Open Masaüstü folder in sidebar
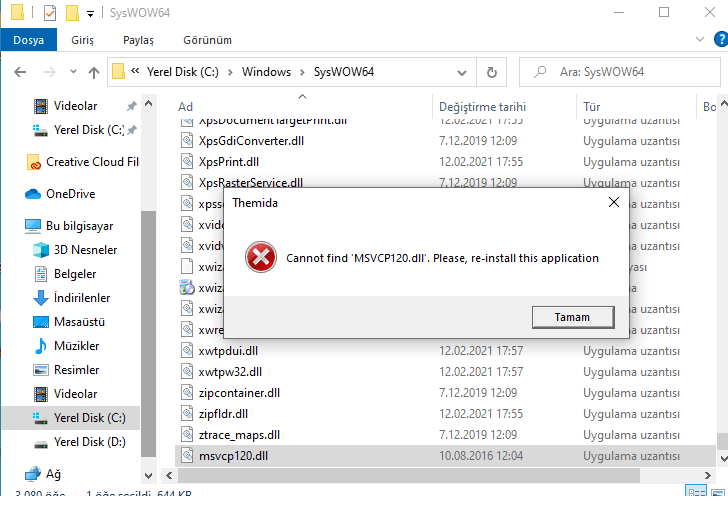The width and height of the screenshot is (728, 510). pyautogui.click(x=69, y=322)
